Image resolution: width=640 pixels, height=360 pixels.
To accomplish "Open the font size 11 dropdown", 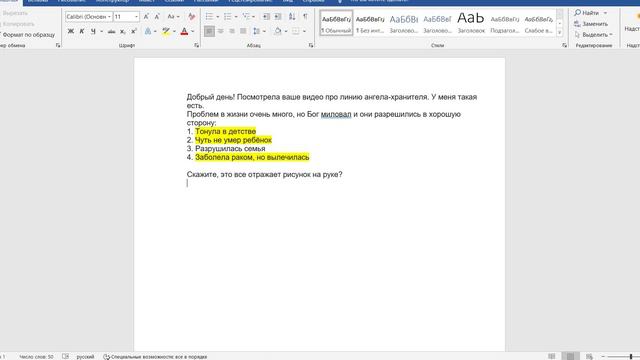I will 136,17.
